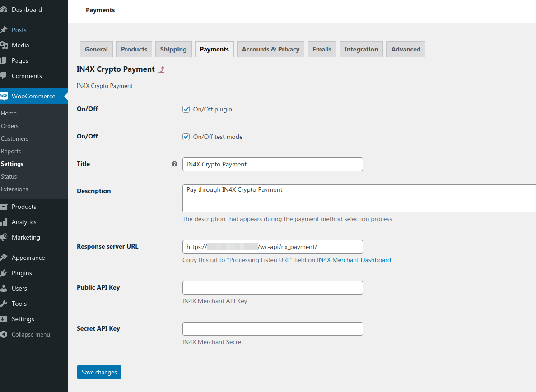Open the Plugins menu label
The image size is (536, 392).
(22, 273)
